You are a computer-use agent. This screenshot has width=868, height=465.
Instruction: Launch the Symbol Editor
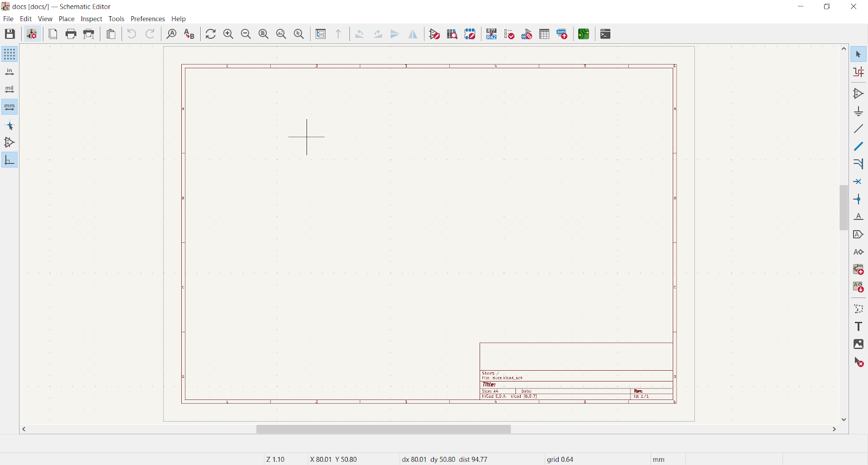pyautogui.click(x=435, y=34)
